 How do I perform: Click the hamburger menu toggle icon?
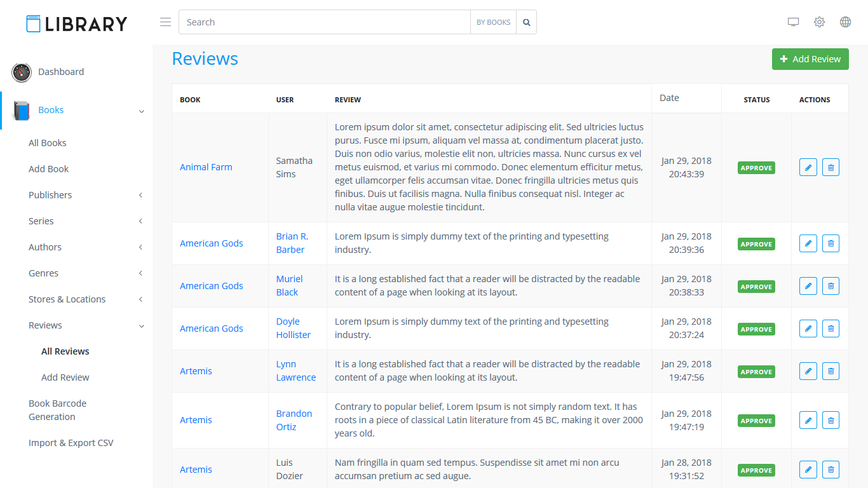coord(165,22)
